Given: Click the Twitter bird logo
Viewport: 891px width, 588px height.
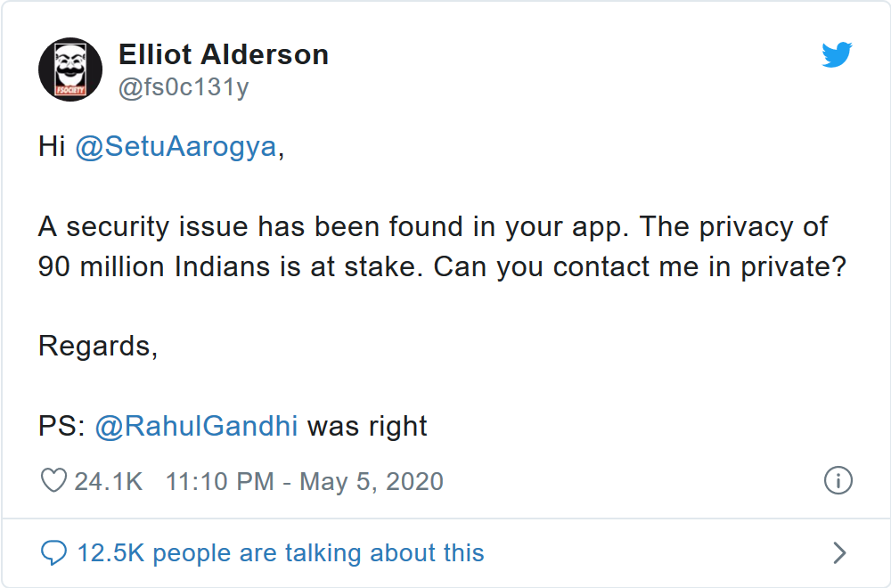Looking at the screenshot, I should coord(837,56).
